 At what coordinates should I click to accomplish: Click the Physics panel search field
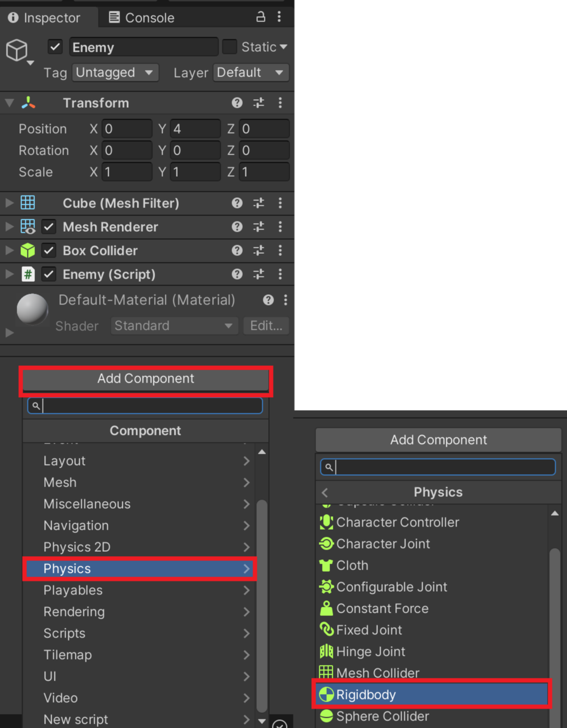[438, 467]
